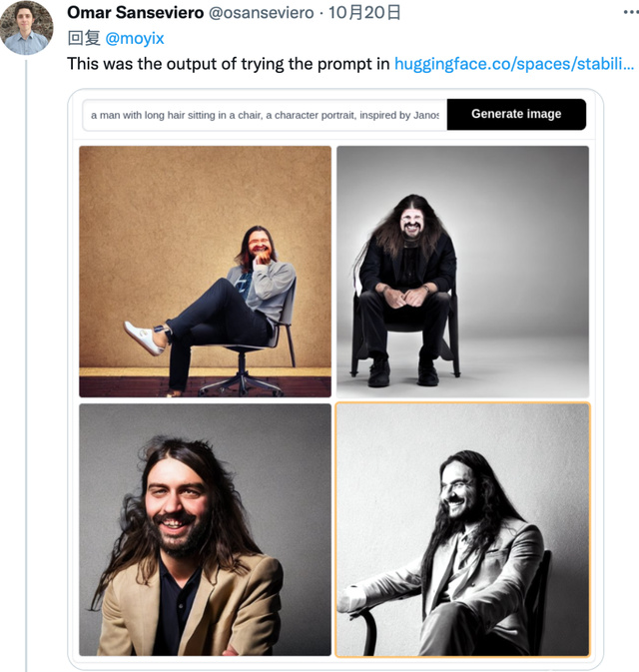This screenshot has height=672, width=639.
Task: Click the 回复 reply label
Action: click(x=84, y=38)
